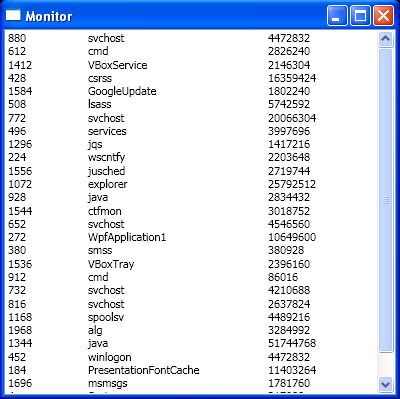Click the Monitor window icon in title bar
The image size is (400, 399).
[x=13, y=15]
